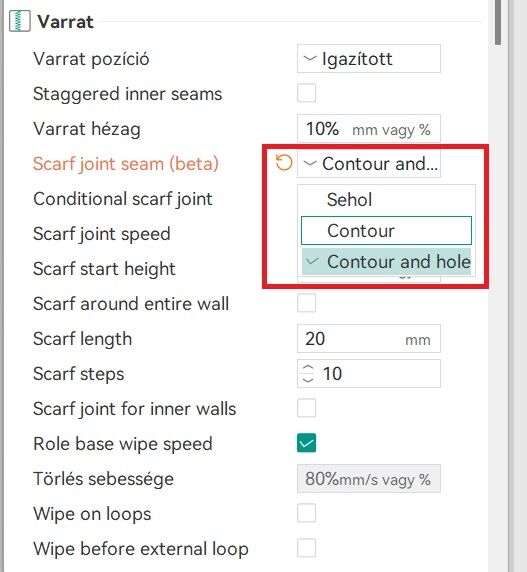Toggle Scarf around entire wall checkbox
Image resolution: width=527 pixels, height=572 pixels.
pyautogui.click(x=306, y=304)
